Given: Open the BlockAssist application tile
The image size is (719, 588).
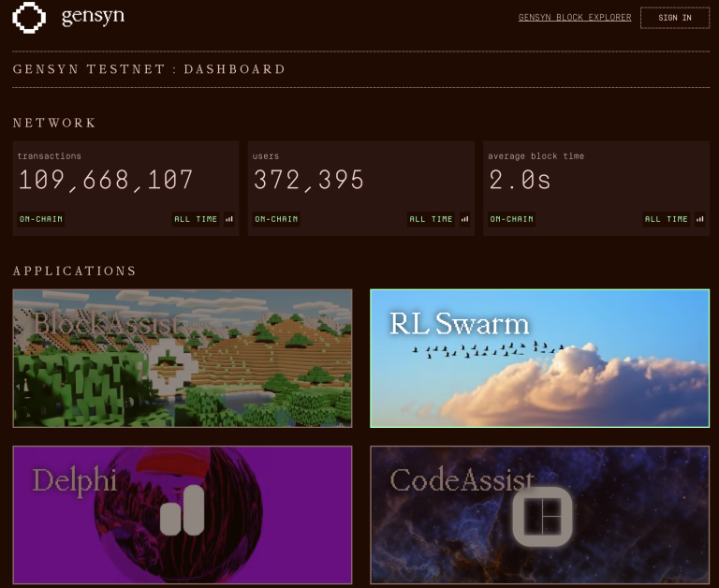Looking at the screenshot, I should (x=183, y=359).
